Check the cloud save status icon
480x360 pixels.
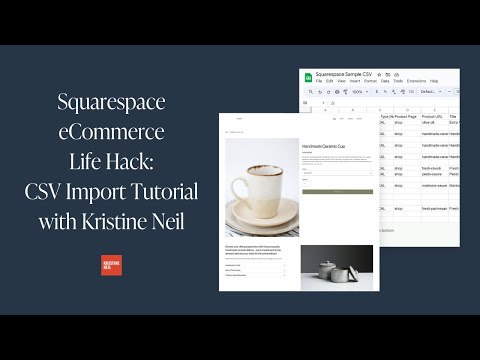click(397, 75)
